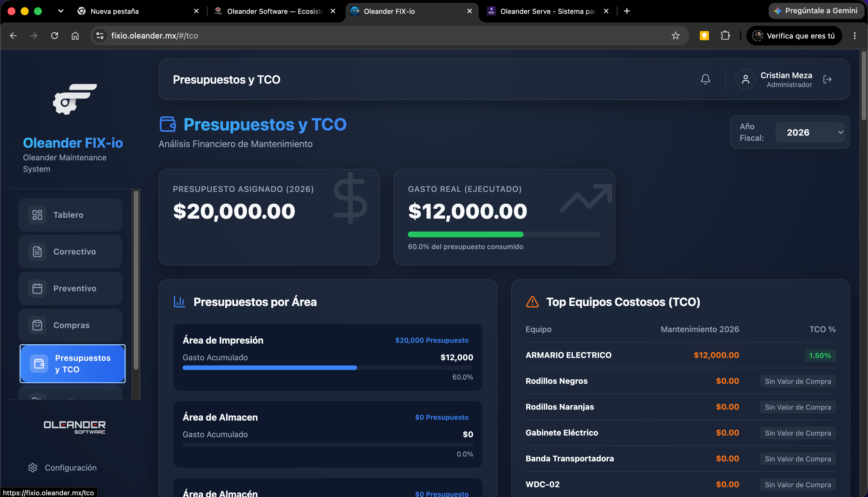Click the bar chart icon by Presupuestos por Área
Image resolution: width=868 pixels, height=497 pixels.
179,302
